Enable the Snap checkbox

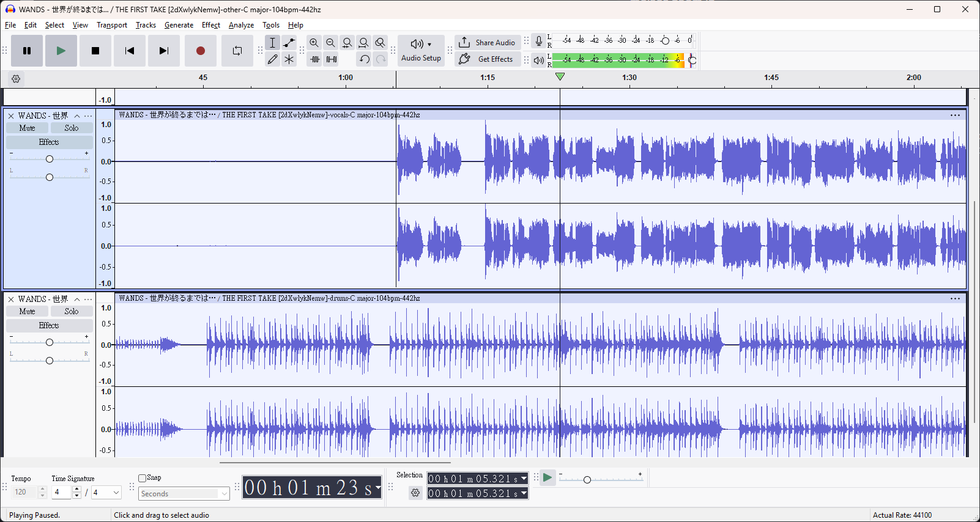pos(143,478)
